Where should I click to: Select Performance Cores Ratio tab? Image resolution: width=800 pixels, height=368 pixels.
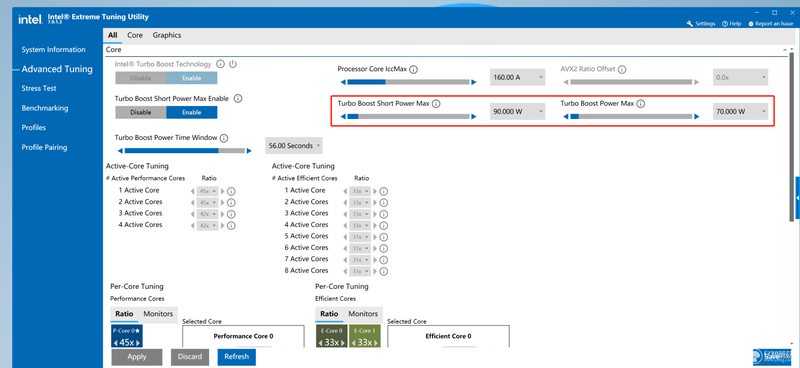[x=124, y=314]
